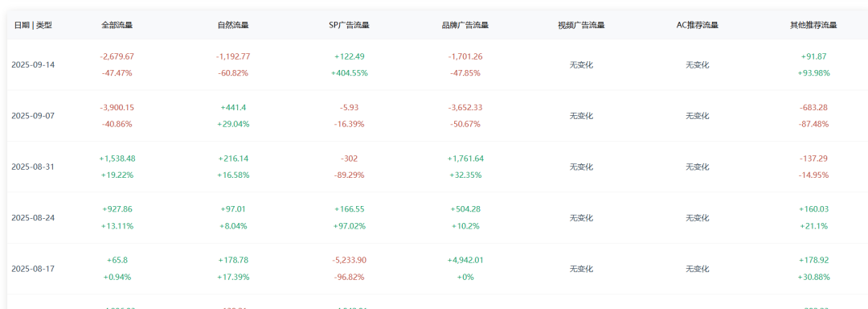The height and width of the screenshot is (309, 868).
Task: Click the -47.85% percentage value
Action: coord(465,73)
